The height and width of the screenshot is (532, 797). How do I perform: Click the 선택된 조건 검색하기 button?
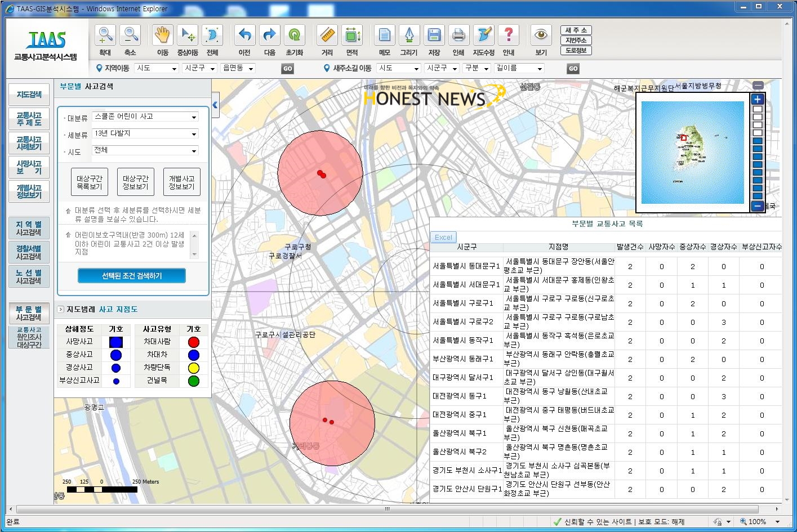coord(132,276)
